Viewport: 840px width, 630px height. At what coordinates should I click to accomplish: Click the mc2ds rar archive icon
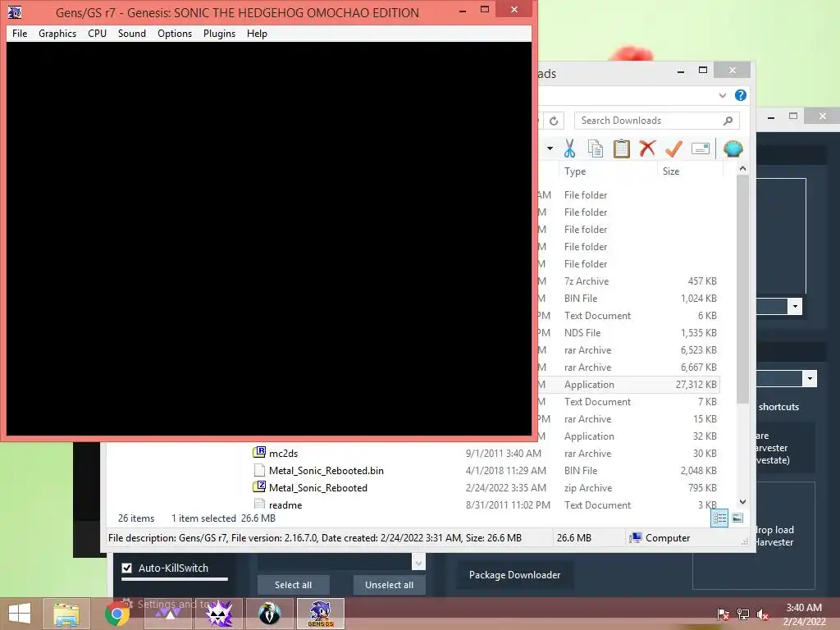[259, 453]
